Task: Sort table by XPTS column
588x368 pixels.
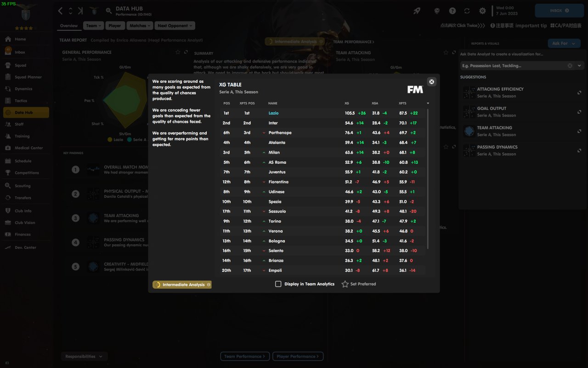Action: point(402,103)
